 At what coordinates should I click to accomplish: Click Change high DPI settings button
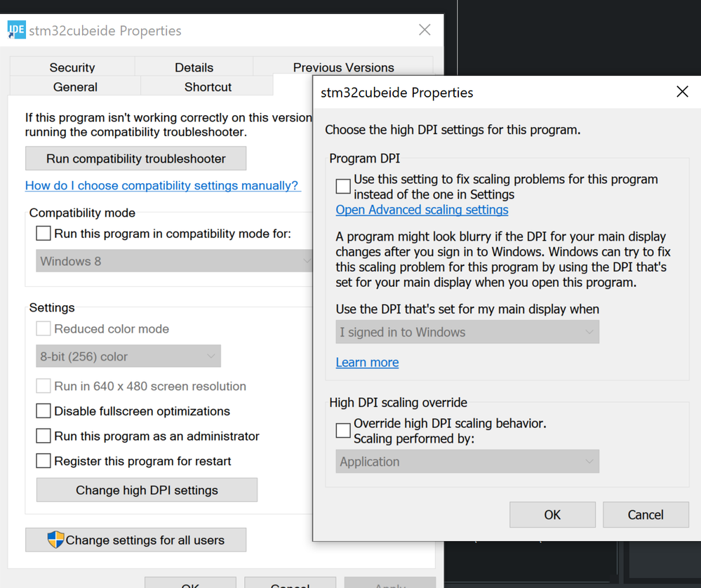(x=147, y=490)
